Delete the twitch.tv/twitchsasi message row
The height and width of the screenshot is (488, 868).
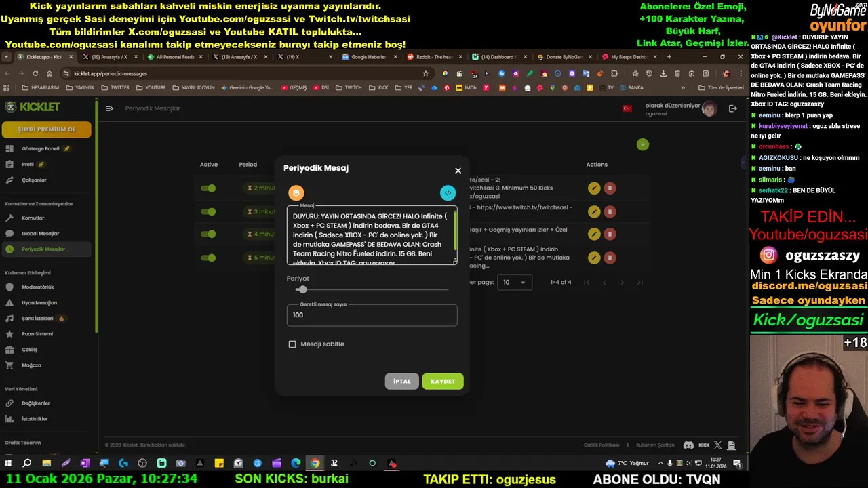[x=610, y=211]
